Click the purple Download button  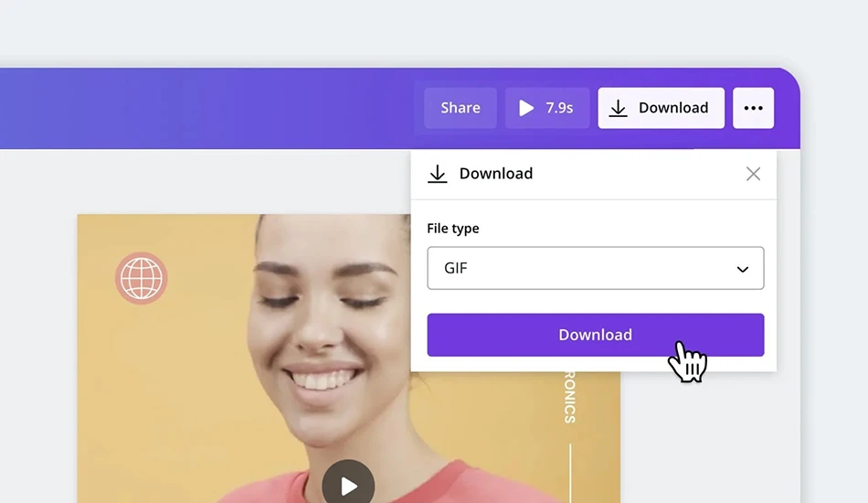(x=596, y=335)
